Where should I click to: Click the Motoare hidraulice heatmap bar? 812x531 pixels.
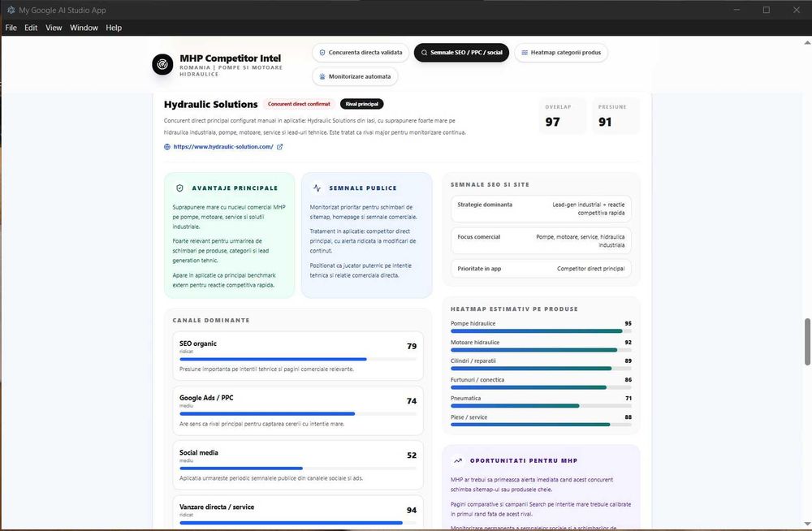(x=541, y=350)
